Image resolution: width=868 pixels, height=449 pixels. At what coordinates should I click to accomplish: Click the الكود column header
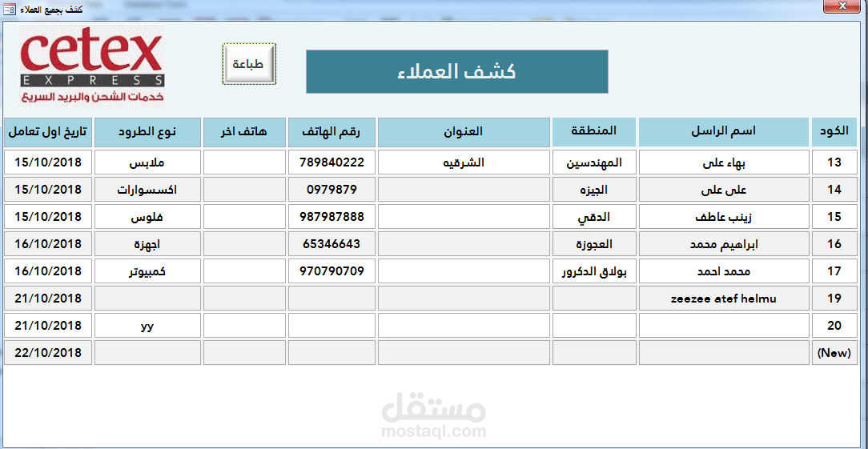pos(834,132)
